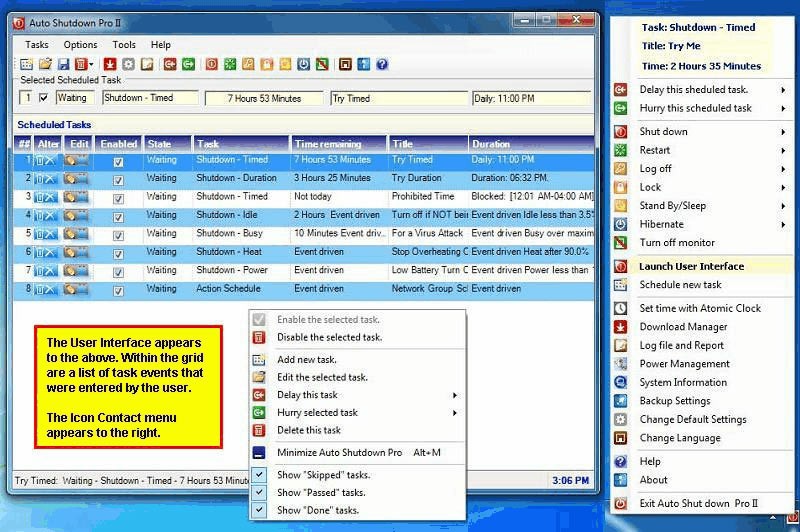Expand Delay this sheduled task submenu arrow
Screen dimensions: 800x532
pos(783,90)
